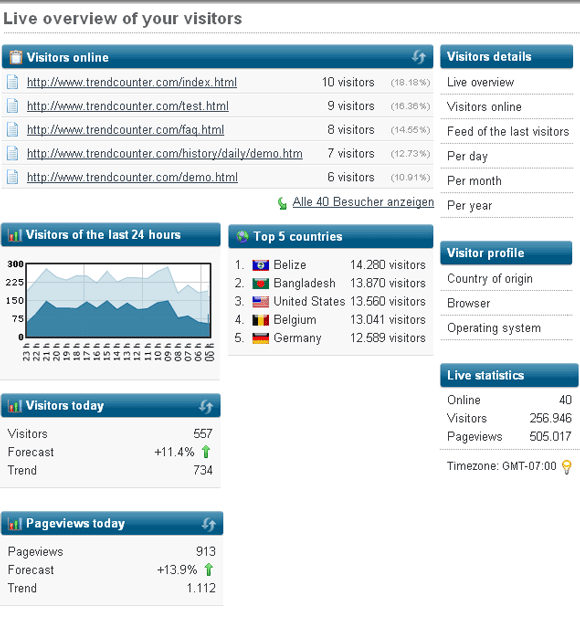
Task: Click the 24-hour visitors area chart
Action: click(118, 300)
